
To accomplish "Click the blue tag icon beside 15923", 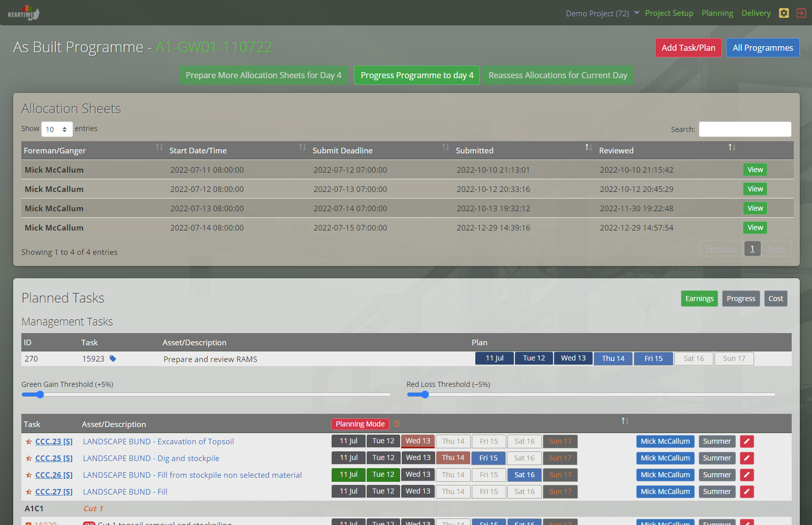I will point(113,358).
